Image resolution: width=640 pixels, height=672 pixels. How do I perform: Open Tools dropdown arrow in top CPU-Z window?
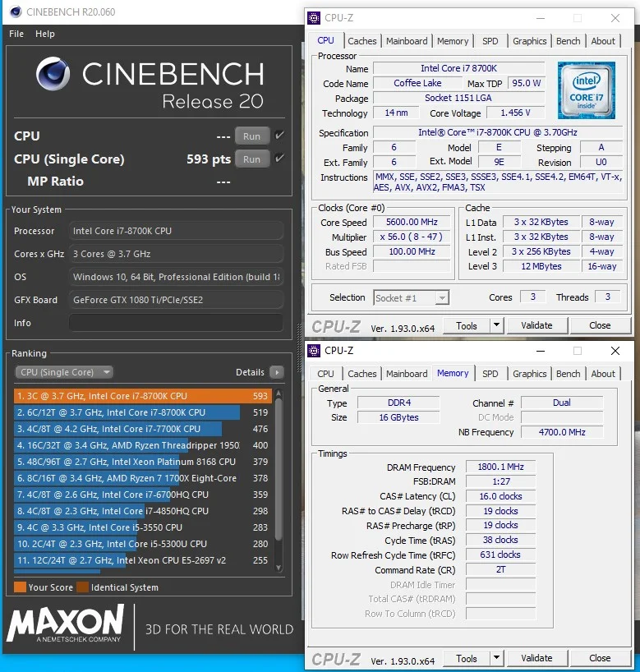(x=496, y=325)
